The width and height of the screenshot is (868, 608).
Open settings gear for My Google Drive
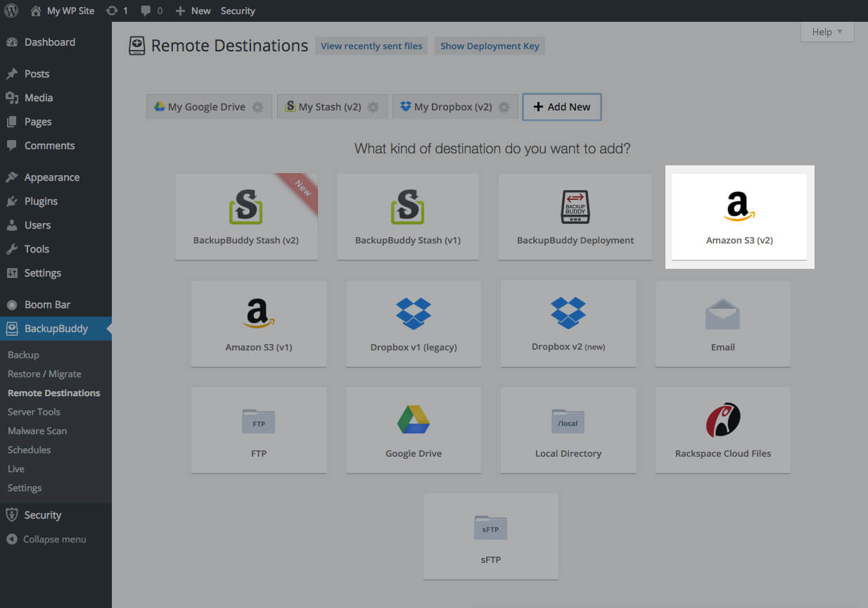[258, 107]
